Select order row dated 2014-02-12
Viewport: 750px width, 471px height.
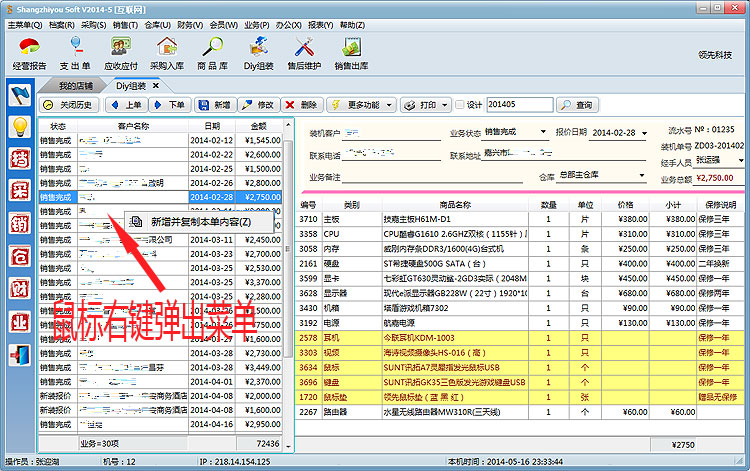[x=160, y=140]
